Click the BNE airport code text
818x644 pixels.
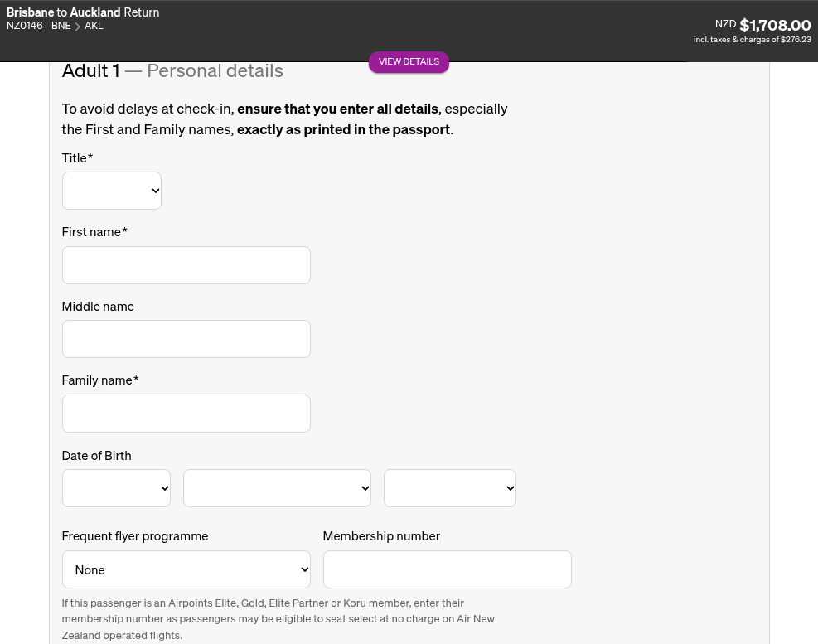61,26
